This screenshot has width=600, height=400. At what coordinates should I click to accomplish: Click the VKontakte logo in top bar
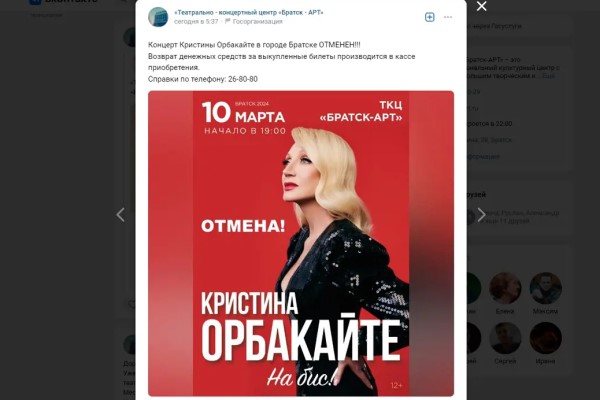[x=63, y=2]
